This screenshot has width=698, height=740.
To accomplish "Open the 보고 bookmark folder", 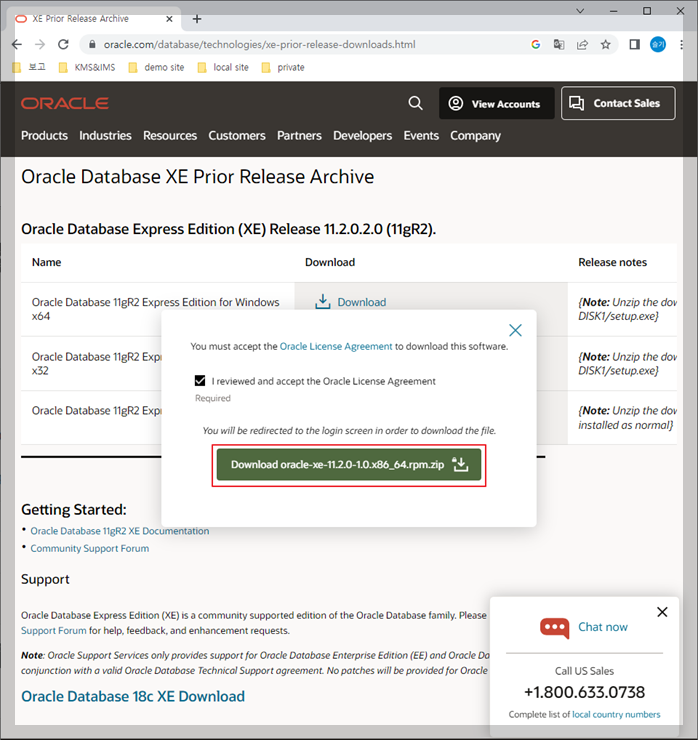I will pos(30,67).
